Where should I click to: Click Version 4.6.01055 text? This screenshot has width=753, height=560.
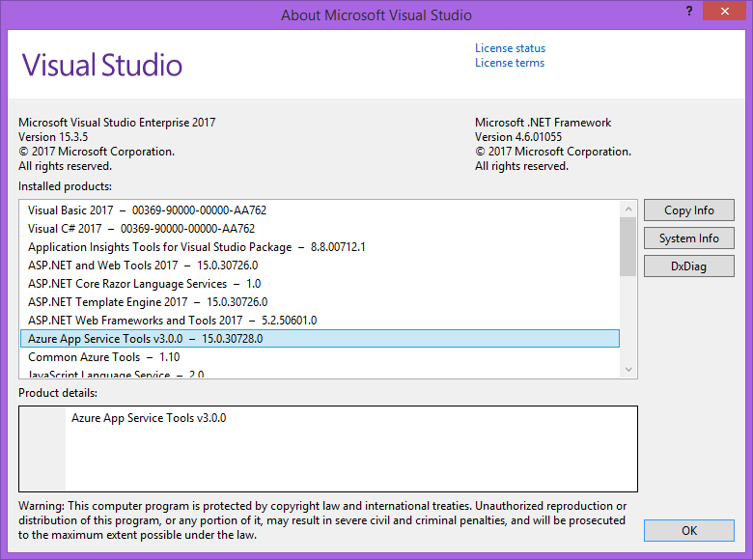pos(518,137)
